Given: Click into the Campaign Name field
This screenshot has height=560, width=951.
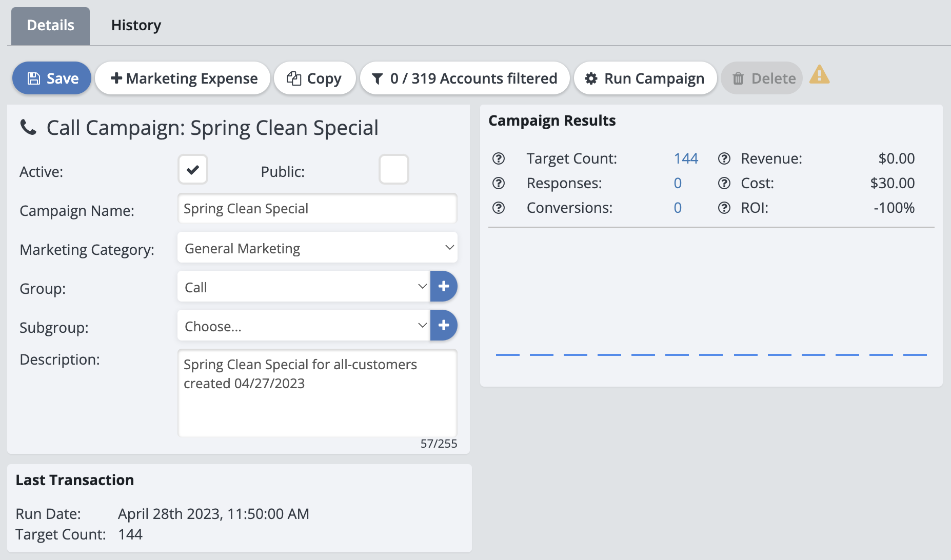Looking at the screenshot, I should [x=317, y=209].
